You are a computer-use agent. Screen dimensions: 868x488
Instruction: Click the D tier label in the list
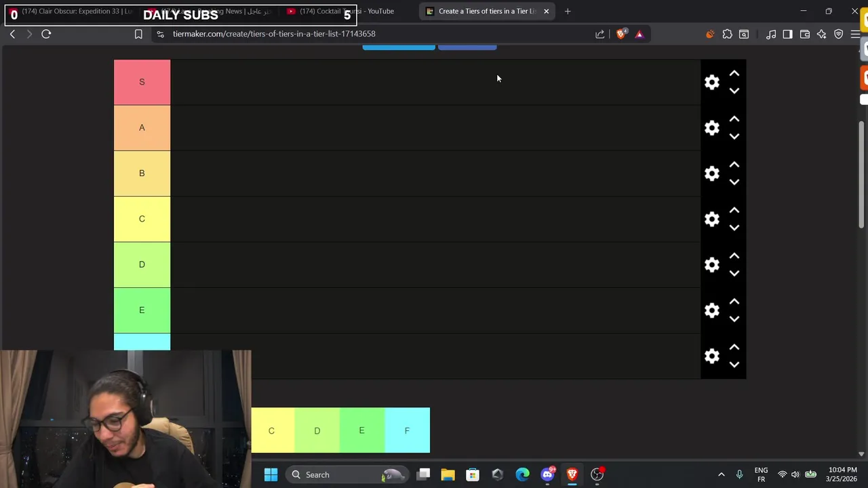click(142, 264)
